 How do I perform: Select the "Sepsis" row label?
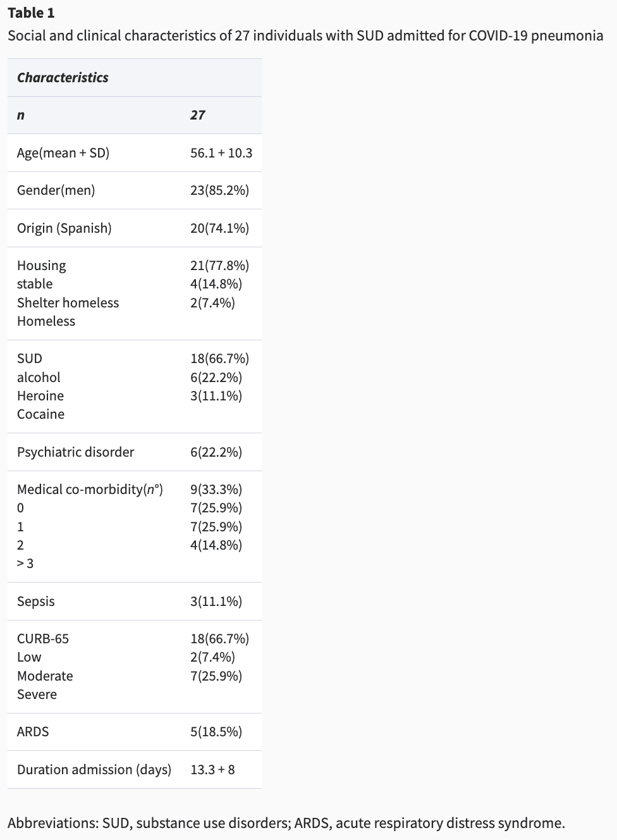coord(35,601)
